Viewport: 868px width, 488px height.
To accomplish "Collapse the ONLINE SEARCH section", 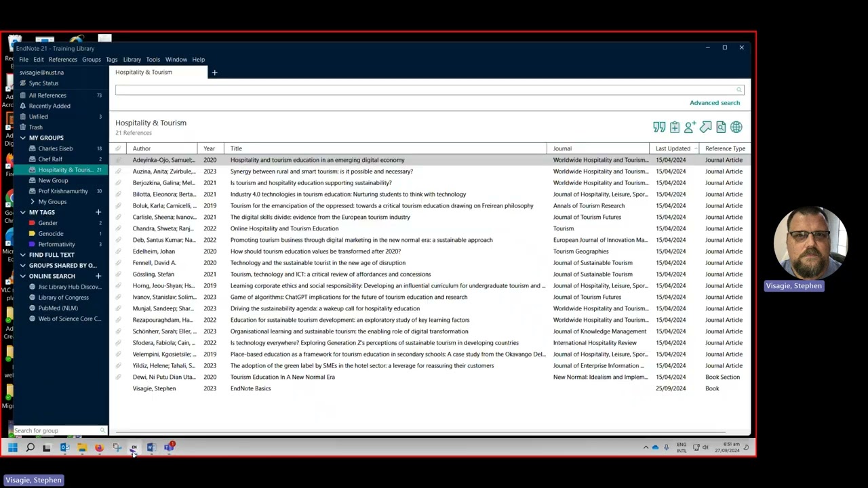I will tap(22, 277).
